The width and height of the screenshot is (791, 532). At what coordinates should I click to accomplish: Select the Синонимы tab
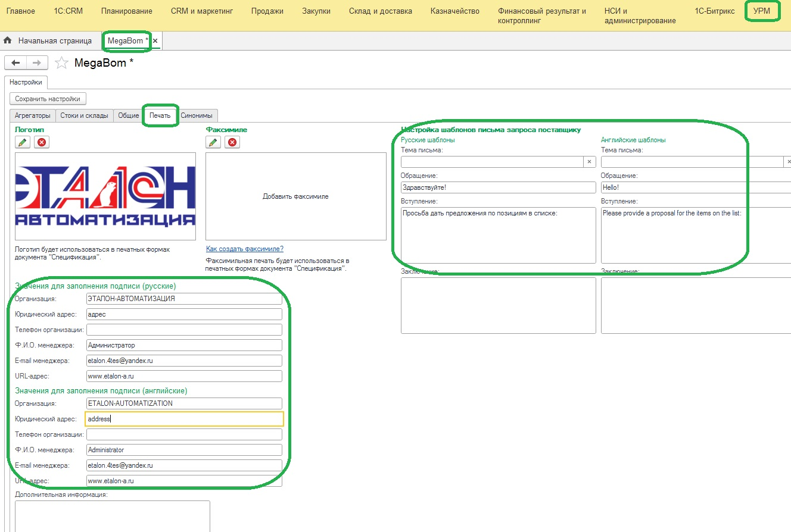click(197, 115)
